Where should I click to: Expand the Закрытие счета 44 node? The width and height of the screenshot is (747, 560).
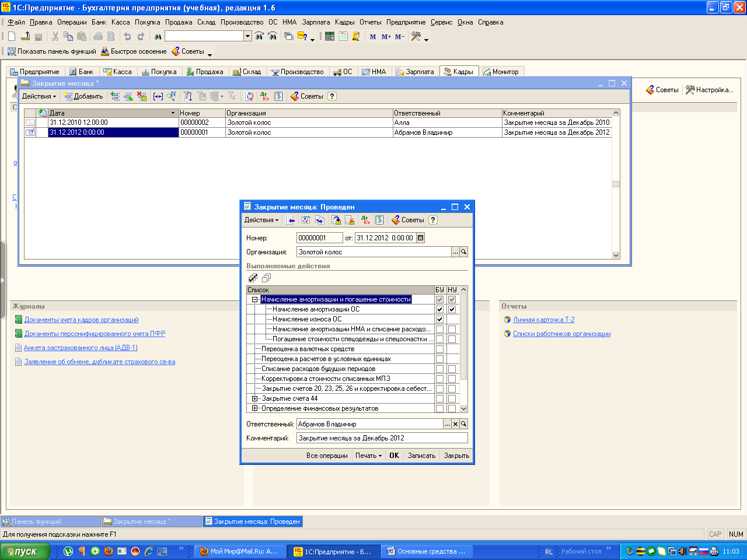tap(254, 398)
